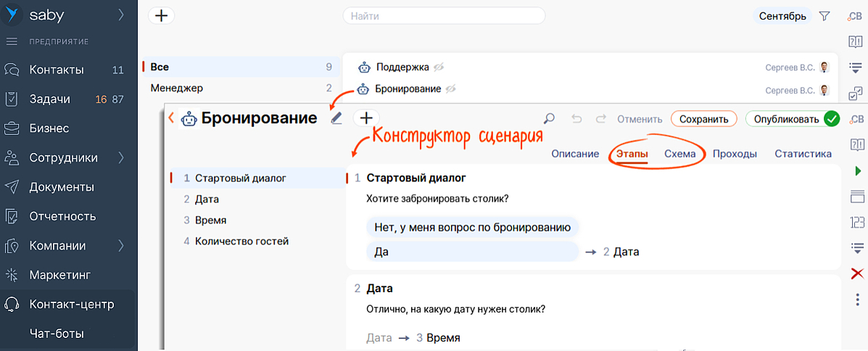868x351 pixels.
Task: Open the Статистика tab
Action: pos(803,154)
